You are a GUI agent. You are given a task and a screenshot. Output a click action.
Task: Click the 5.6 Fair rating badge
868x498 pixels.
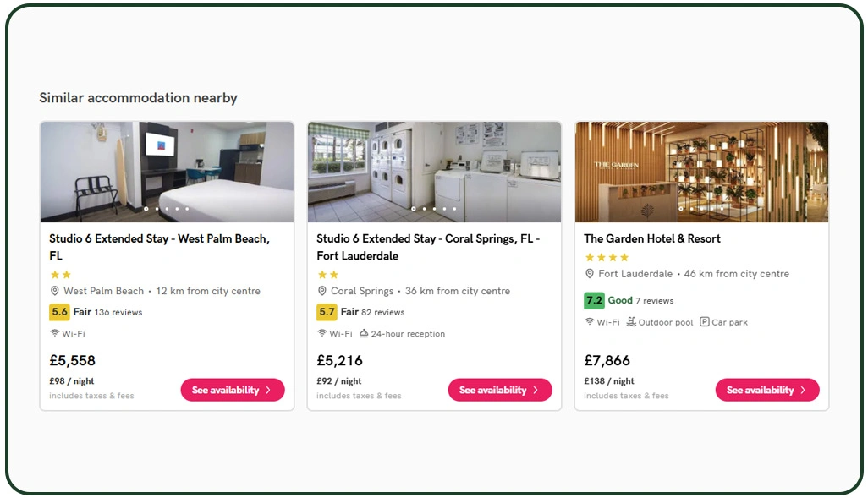[60, 312]
